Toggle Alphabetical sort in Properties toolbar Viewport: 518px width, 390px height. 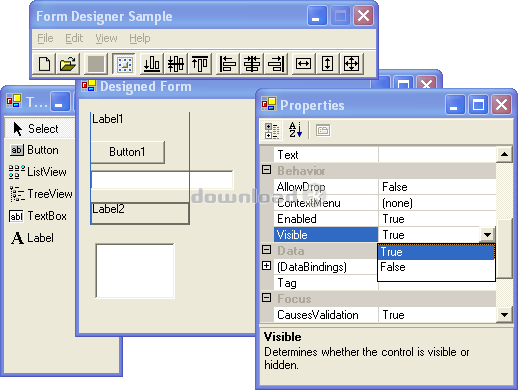(295, 130)
